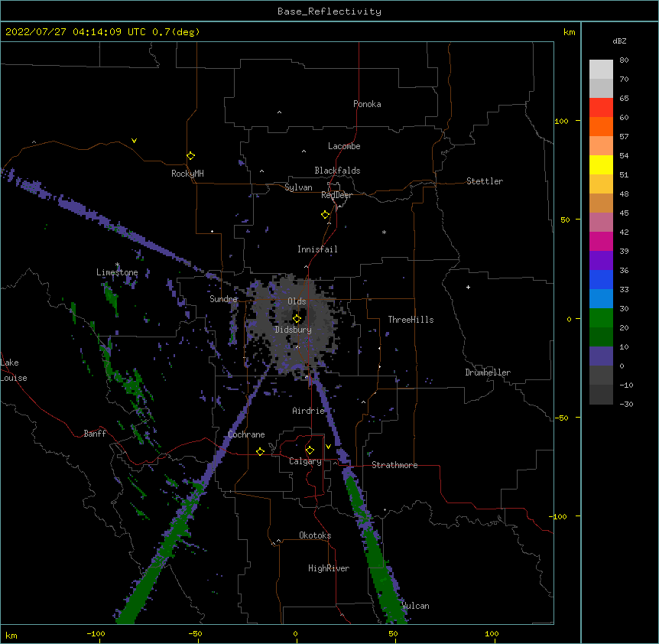
Task: Click the yellow diamond marker above Calgary label
Action: click(310, 450)
